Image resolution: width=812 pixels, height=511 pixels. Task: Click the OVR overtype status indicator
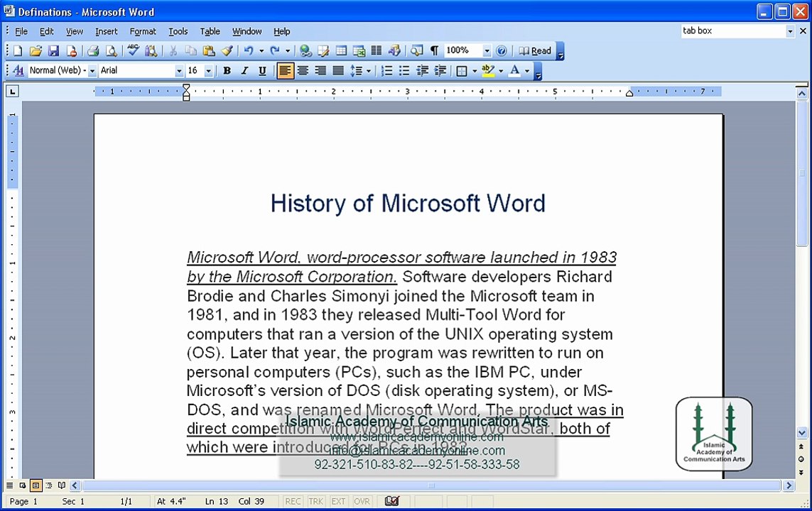click(362, 501)
